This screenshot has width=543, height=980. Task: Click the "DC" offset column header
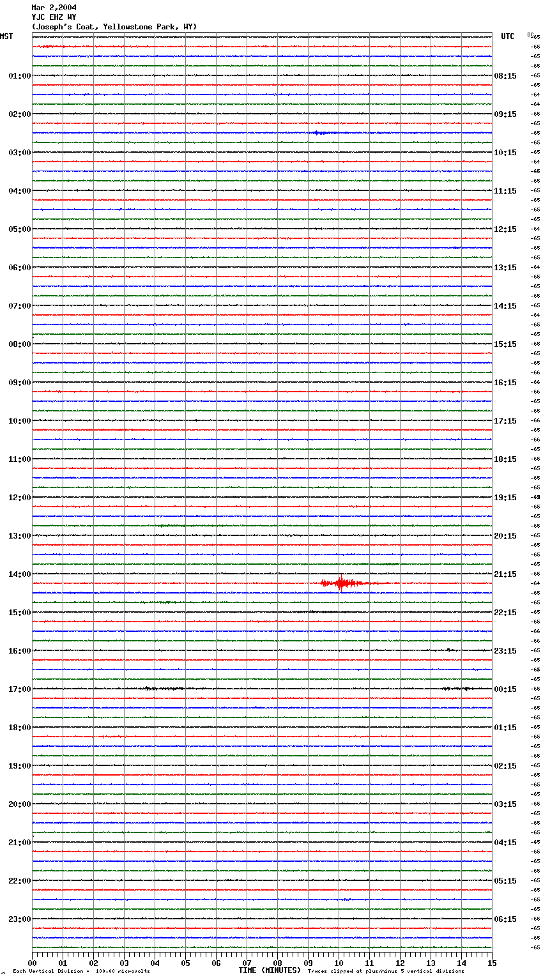[530, 34]
